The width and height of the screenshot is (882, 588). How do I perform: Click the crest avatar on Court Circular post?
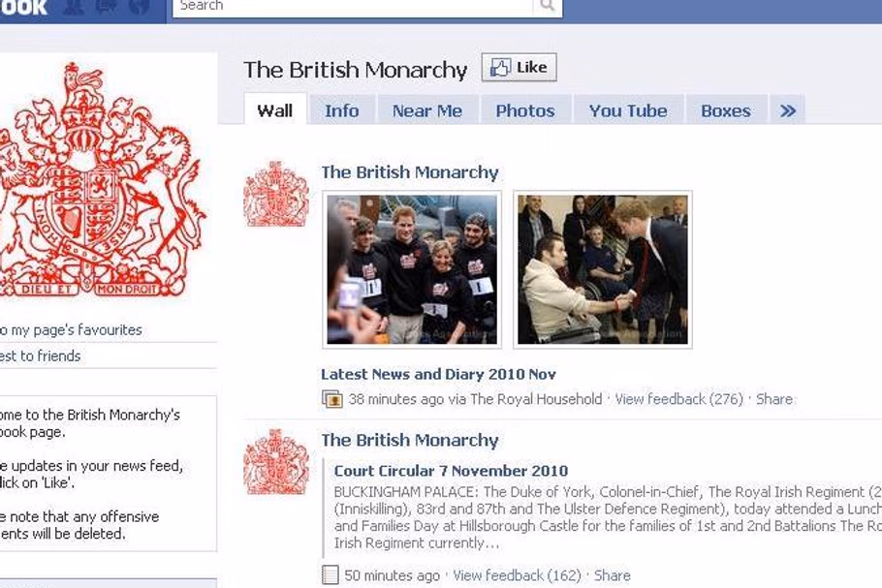coord(275,462)
